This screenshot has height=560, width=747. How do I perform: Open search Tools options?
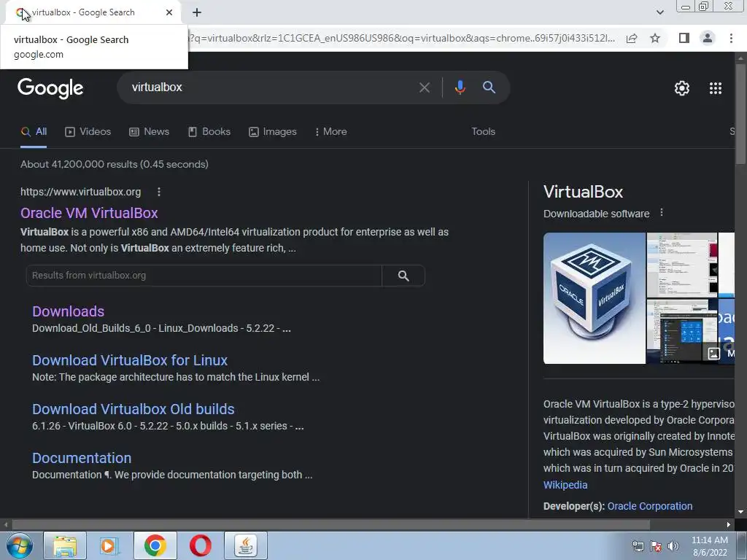tap(483, 132)
